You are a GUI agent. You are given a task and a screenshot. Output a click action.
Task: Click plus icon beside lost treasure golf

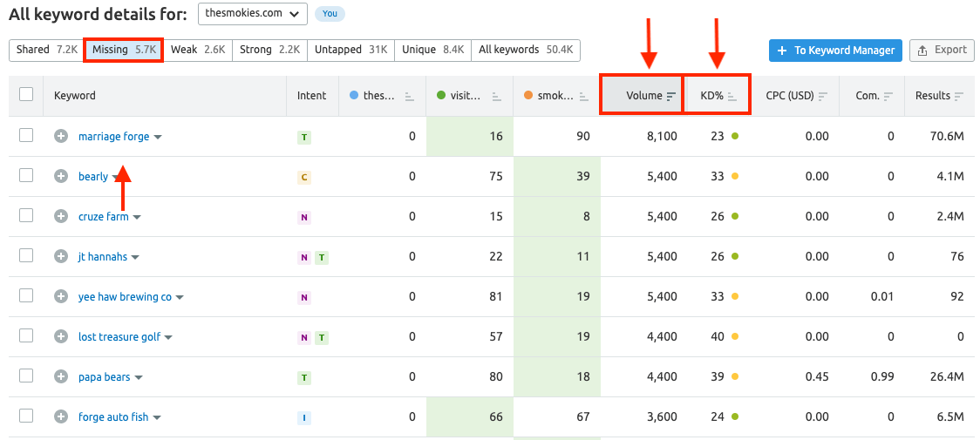61,337
